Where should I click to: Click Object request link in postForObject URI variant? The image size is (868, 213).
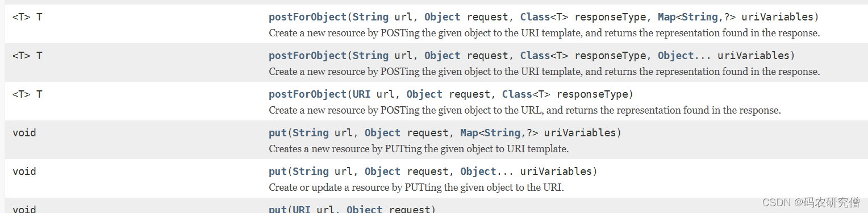tap(424, 94)
